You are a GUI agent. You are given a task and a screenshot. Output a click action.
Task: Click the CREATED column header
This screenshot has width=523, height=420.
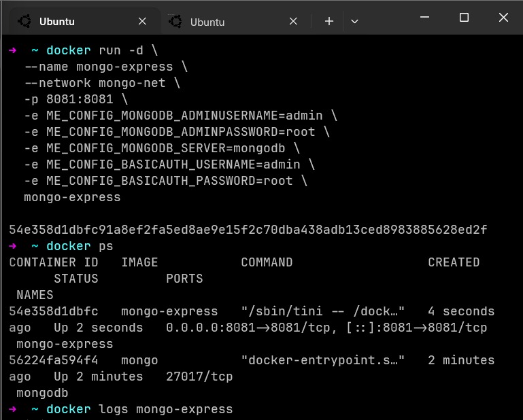454,262
